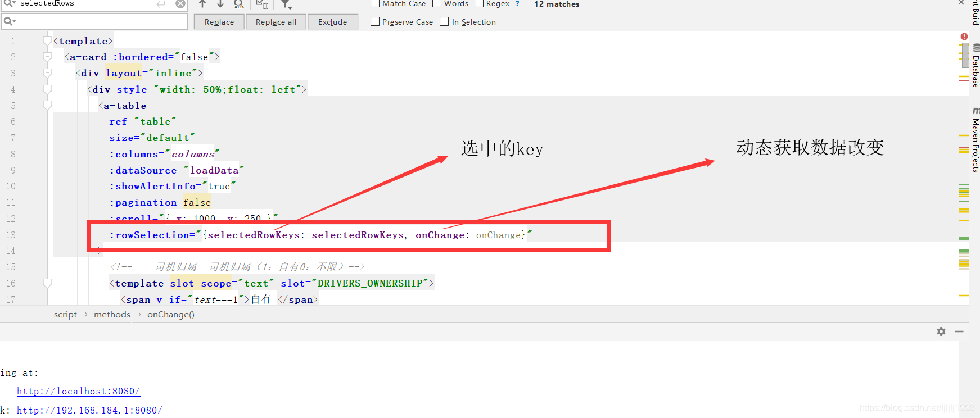Collapse the div layout block on line 3

coord(47,73)
